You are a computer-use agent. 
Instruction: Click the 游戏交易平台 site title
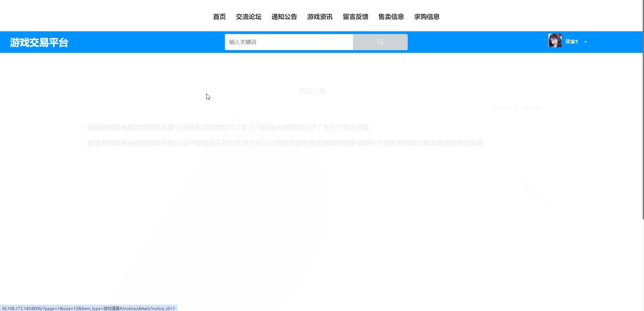click(x=39, y=42)
